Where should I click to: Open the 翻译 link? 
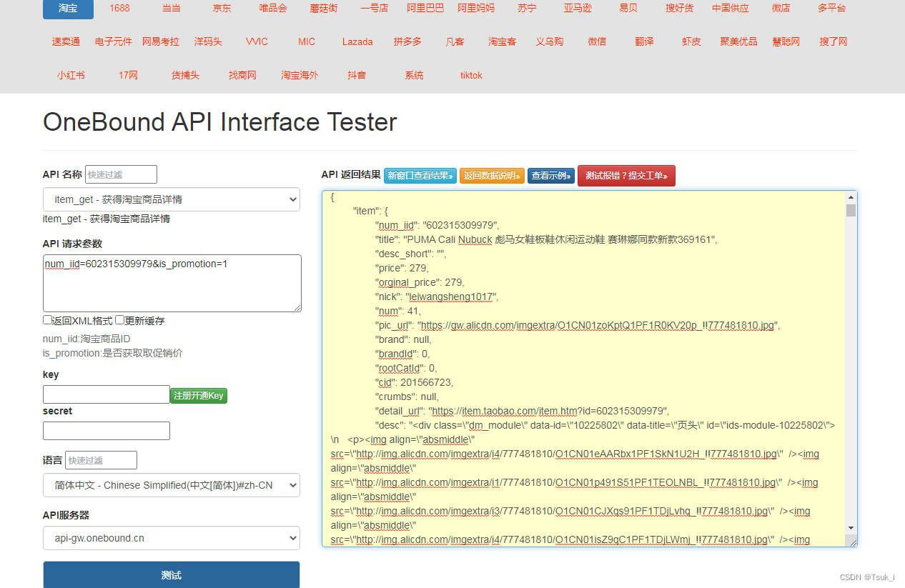click(644, 41)
